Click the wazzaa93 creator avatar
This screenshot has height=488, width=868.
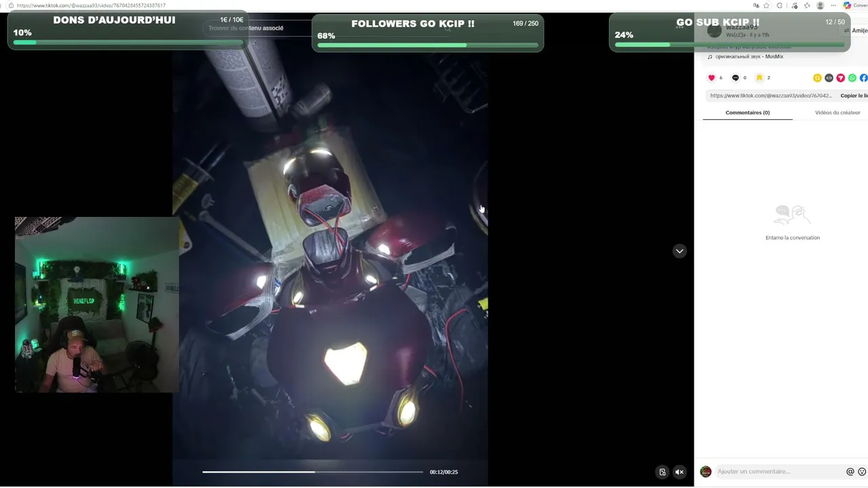(x=714, y=30)
